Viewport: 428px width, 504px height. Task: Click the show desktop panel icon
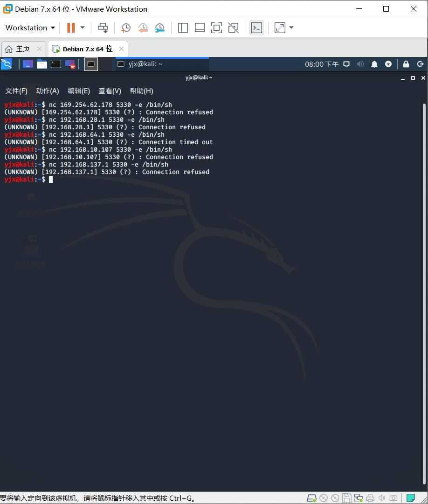pos(28,64)
